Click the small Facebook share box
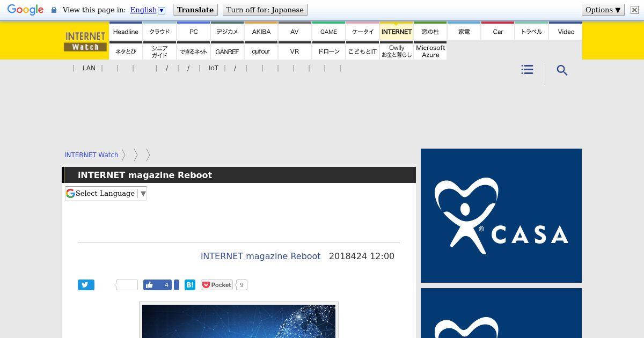 (176, 285)
